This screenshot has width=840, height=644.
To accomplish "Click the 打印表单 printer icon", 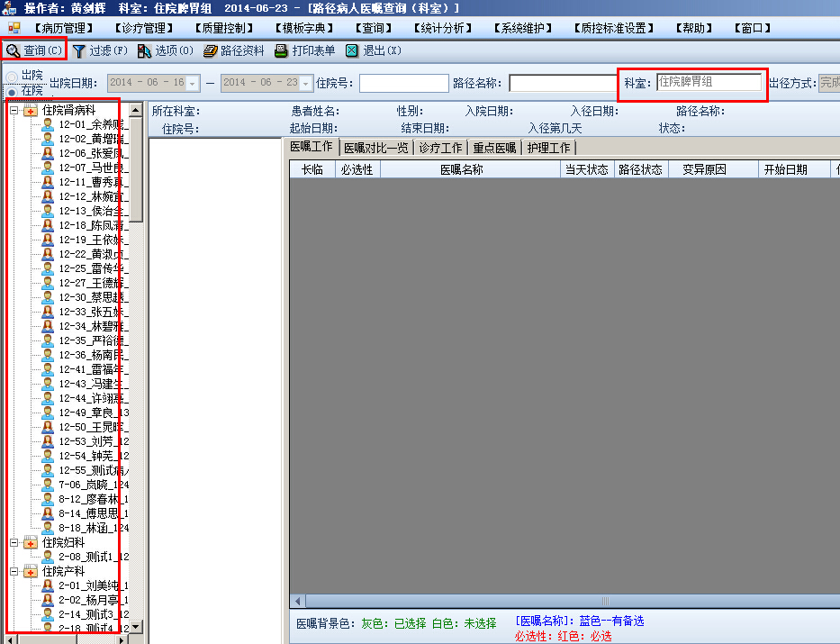I will [x=281, y=51].
